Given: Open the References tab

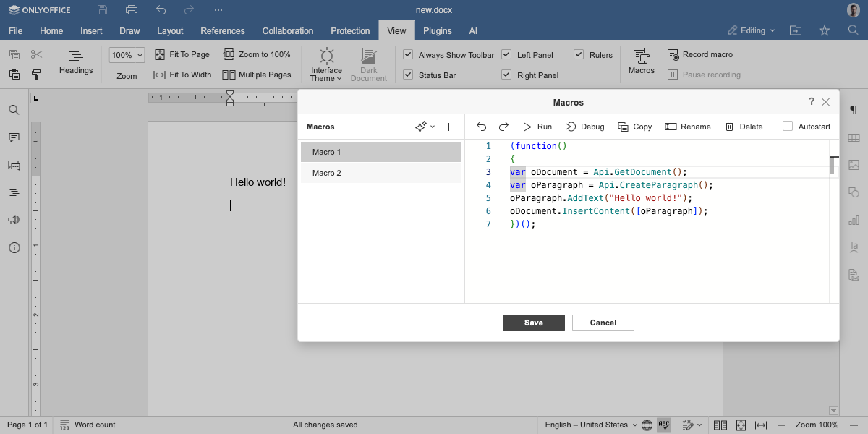Looking at the screenshot, I should coord(223,31).
